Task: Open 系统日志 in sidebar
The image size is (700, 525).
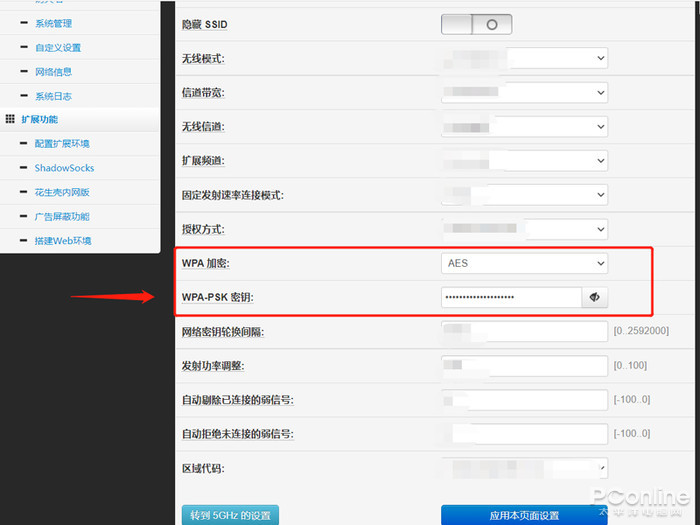Action: coord(54,96)
